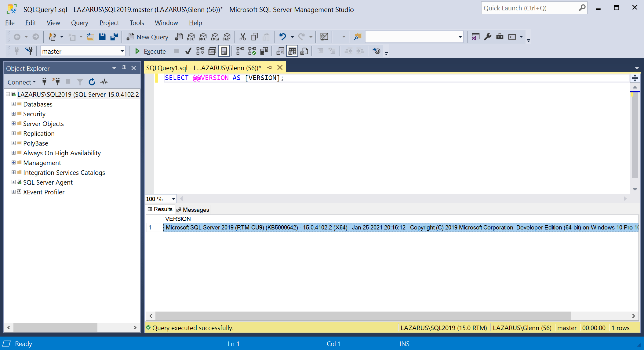The width and height of the screenshot is (644, 350).
Task: Open the master database dropdown
Action: click(122, 51)
